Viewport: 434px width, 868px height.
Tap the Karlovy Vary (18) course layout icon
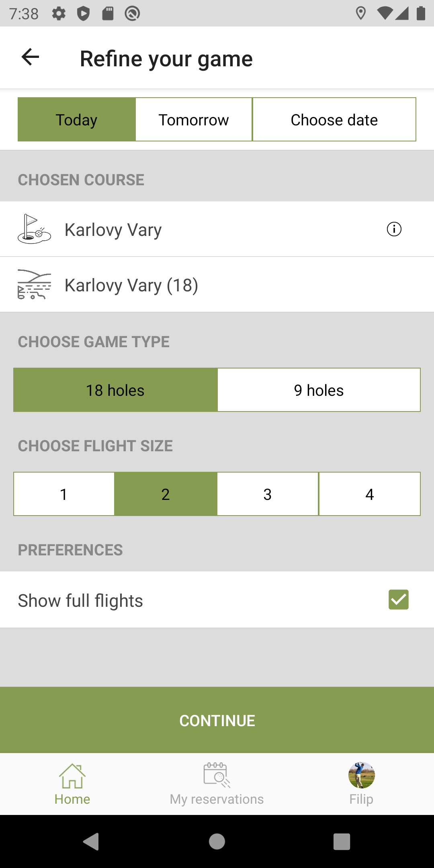34,285
